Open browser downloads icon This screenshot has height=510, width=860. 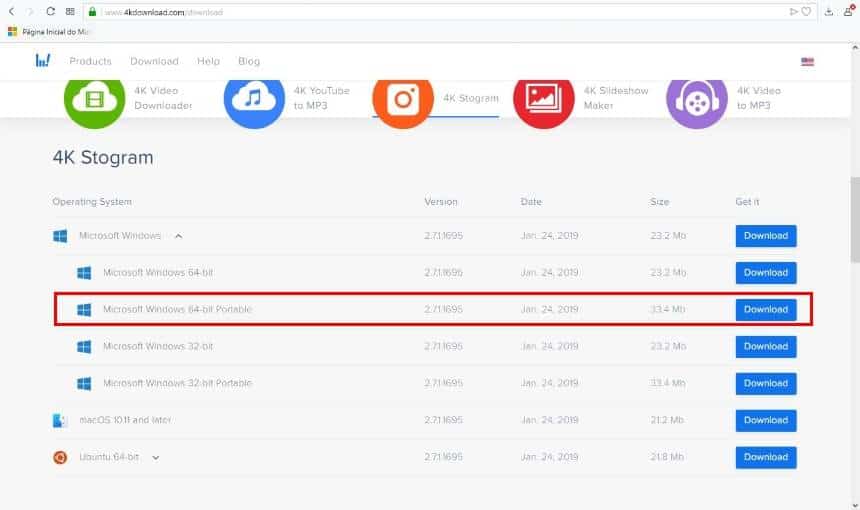pyautogui.click(x=829, y=12)
